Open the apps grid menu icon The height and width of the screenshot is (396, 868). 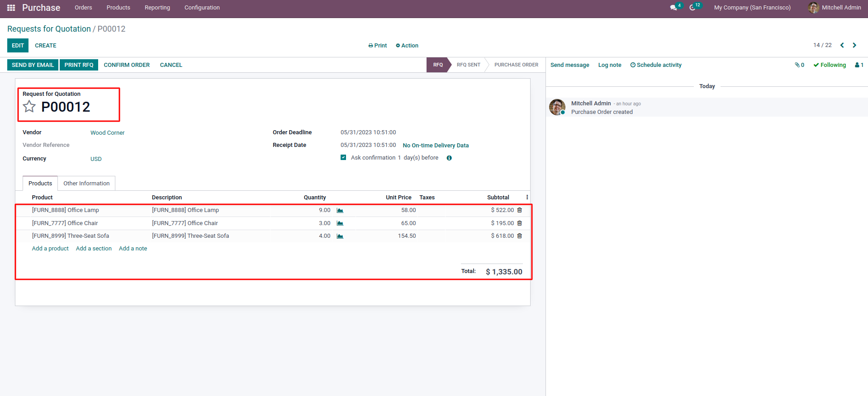point(11,8)
